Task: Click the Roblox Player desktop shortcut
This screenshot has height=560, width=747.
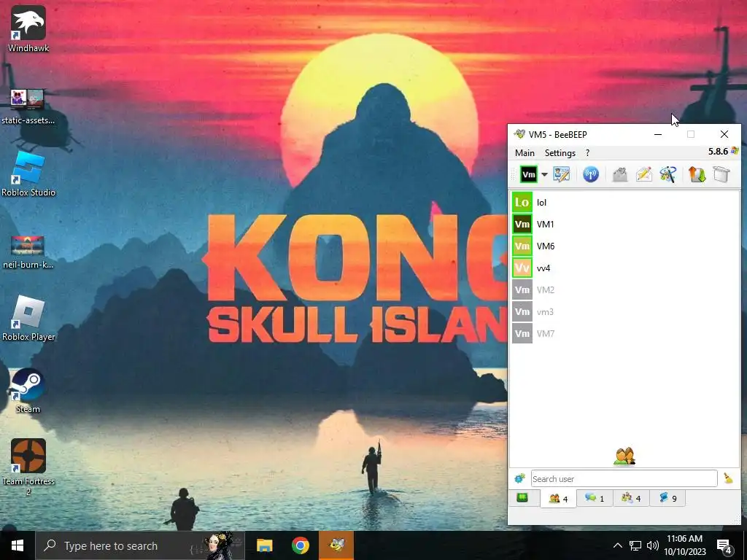Action: pos(28,319)
